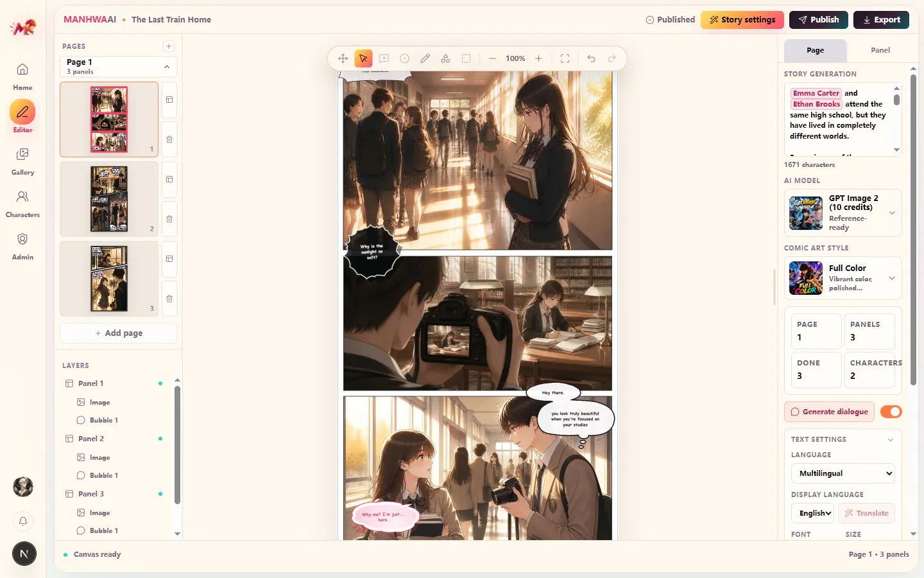
Task: Toggle Panel 3 layer status dot
Action: pos(160,494)
